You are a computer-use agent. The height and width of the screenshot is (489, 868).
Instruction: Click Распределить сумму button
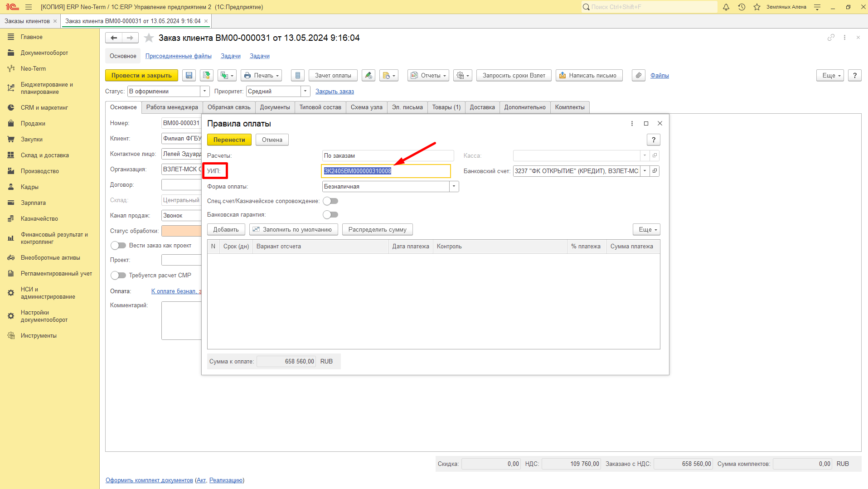[378, 229]
